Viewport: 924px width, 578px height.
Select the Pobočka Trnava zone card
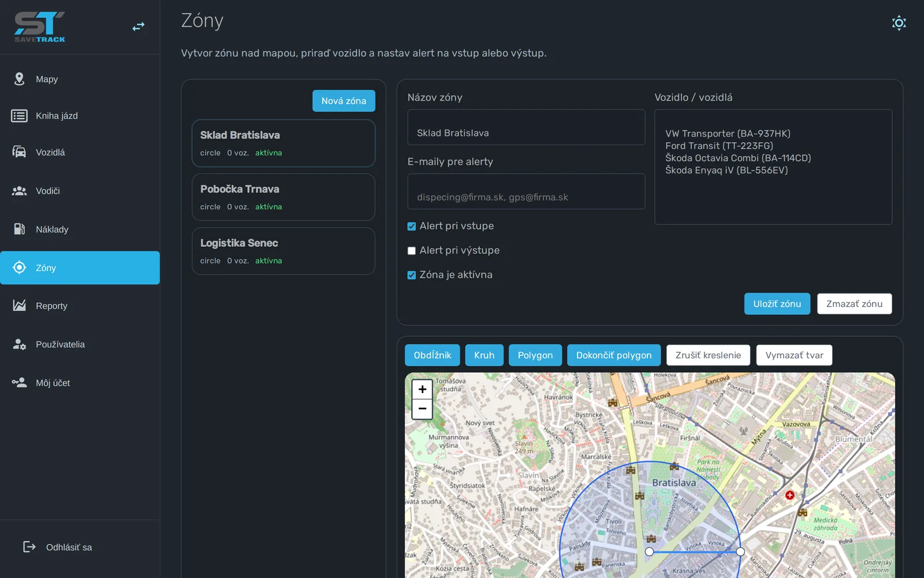(x=284, y=197)
